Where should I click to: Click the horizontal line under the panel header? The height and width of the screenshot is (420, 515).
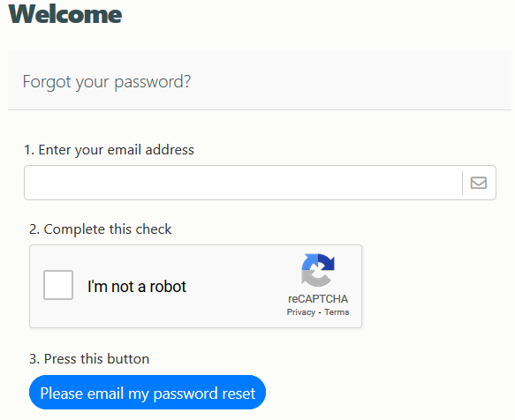coord(260,110)
